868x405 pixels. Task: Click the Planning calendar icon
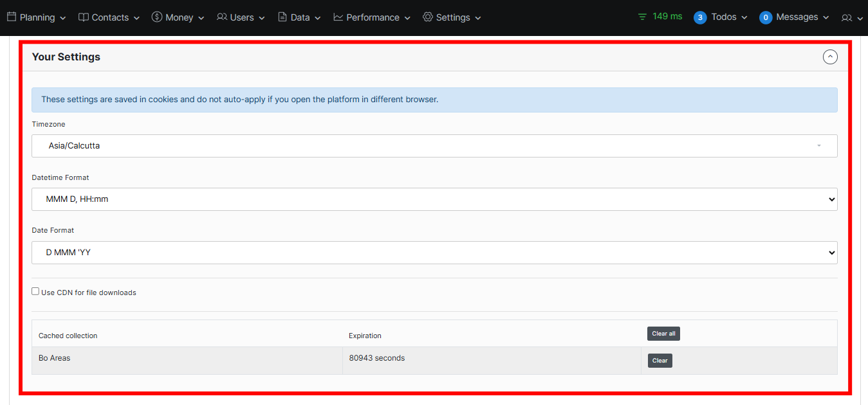(12, 17)
